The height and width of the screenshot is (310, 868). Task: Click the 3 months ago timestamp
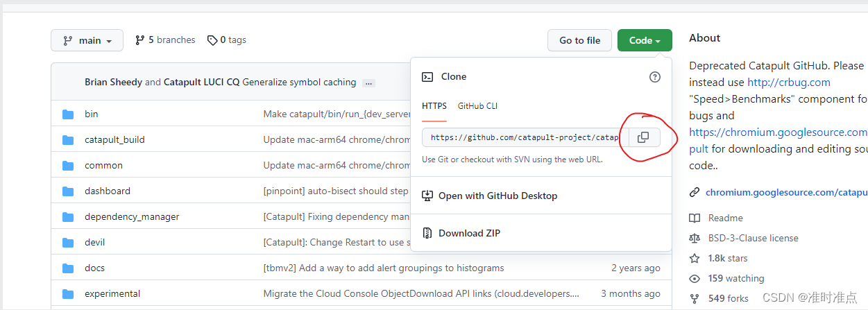click(631, 294)
